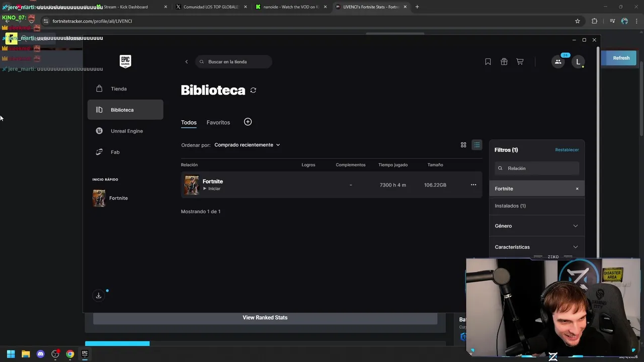Image resolution: width=644 pixels, height=362 pixels.
Task: Open Fab in the sidebar
Action: tap(125, 152)
